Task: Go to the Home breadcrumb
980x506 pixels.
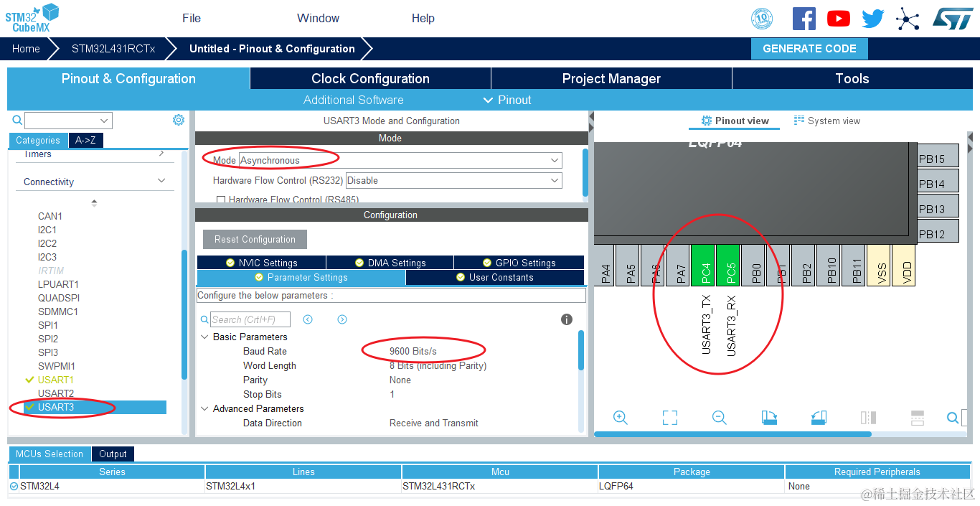Action: (x=26, y=49)
